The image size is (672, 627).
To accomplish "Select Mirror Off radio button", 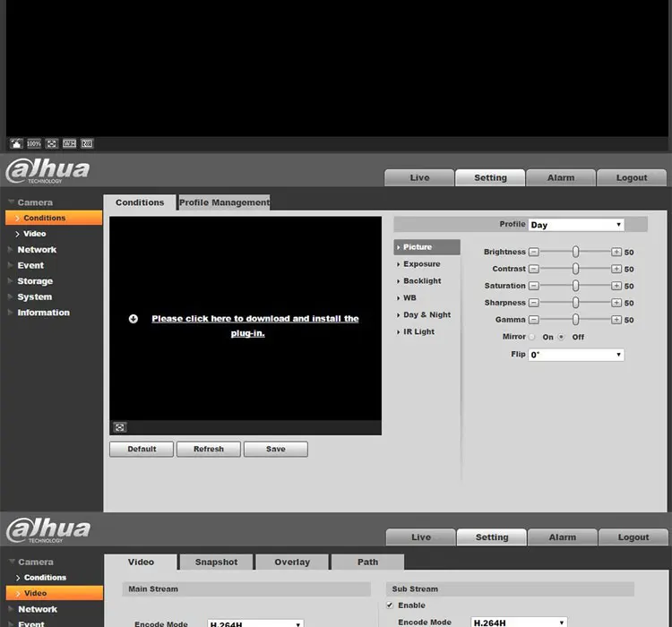I will (562, 337).
